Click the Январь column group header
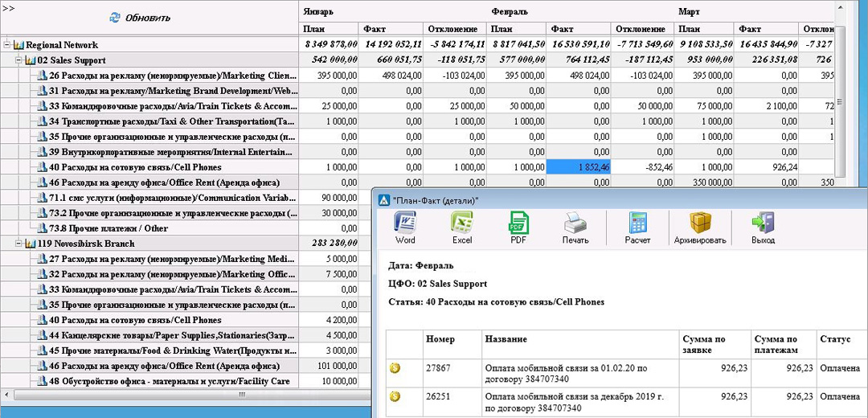Screen dimensions: 868x418 point(318,11)
